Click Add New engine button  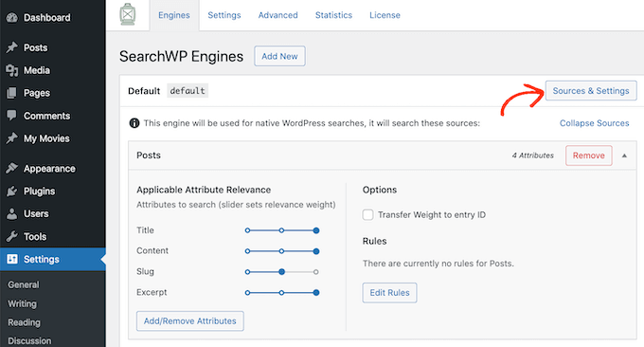pyautogui.click(x=279, y=56)
